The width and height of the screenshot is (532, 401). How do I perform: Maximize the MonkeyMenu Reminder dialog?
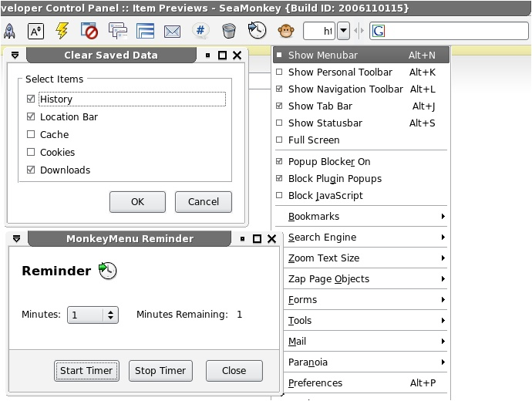(258, 239)
